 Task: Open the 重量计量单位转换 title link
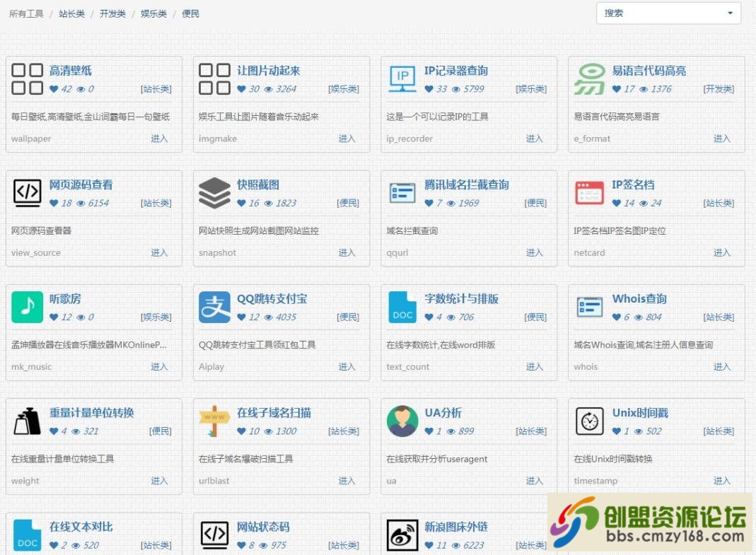pos(92,413)
